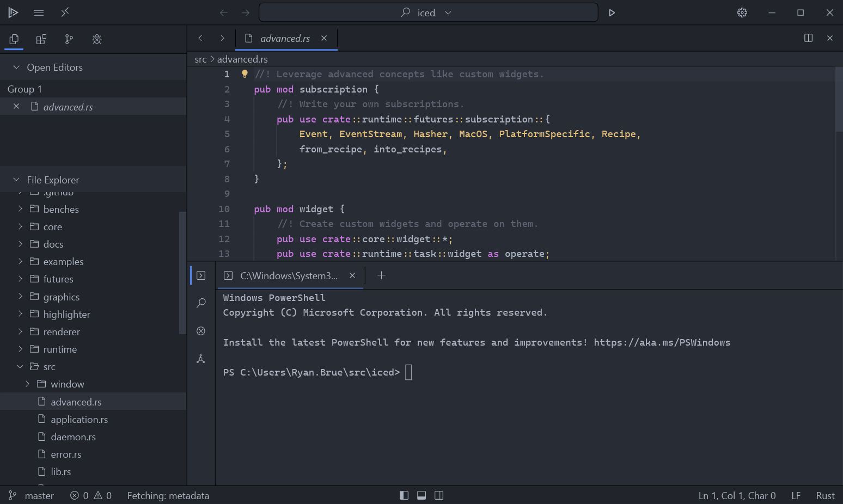The height and width of the screenshot is (504, 843).
Task: Click the lightbulb code action icon
Action: click(x=245, y=74)
